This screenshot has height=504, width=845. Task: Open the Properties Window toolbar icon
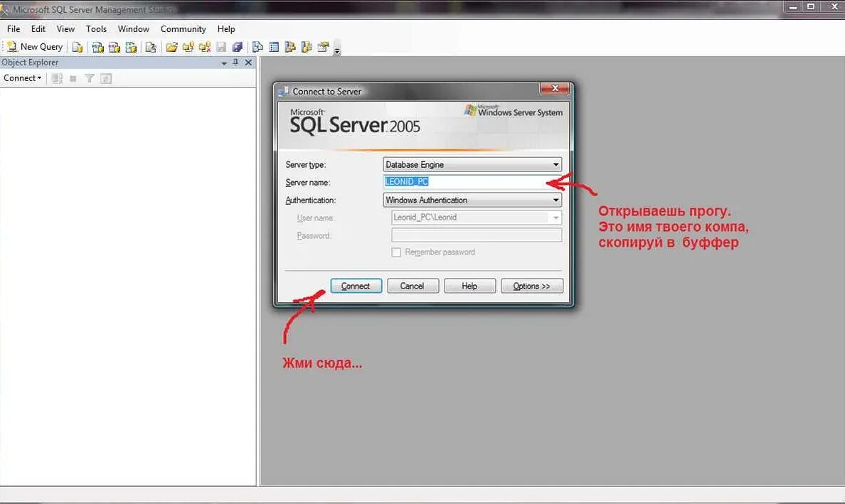(x=324, y=48)
